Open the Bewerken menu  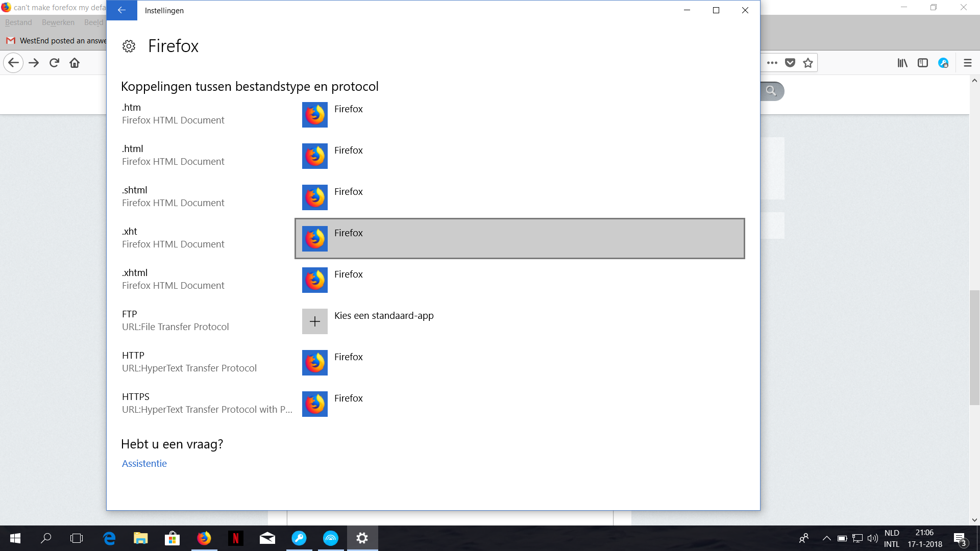[x=58, y=22]
